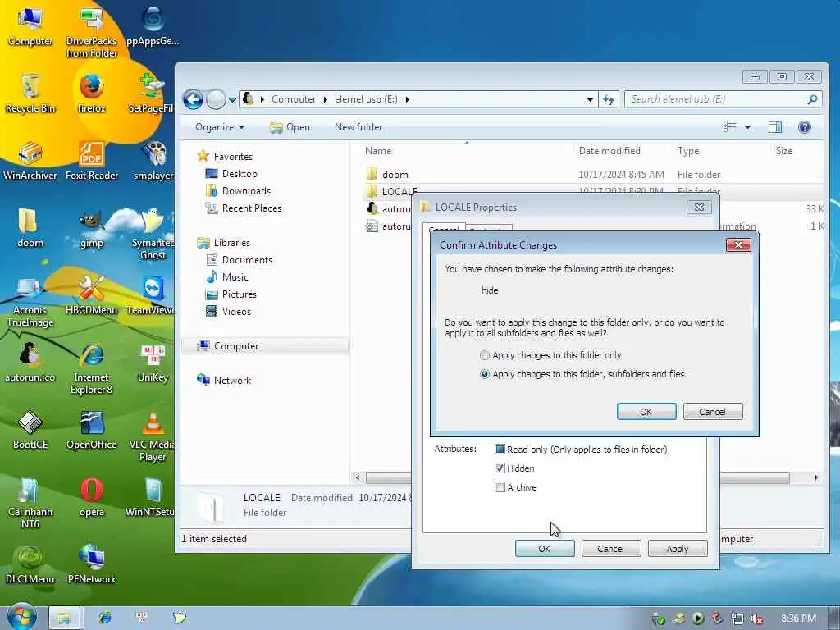840x630 pixels.
Task: Launch Internet Explorer 8 desktop icon
Action: (x=92, y=370)
